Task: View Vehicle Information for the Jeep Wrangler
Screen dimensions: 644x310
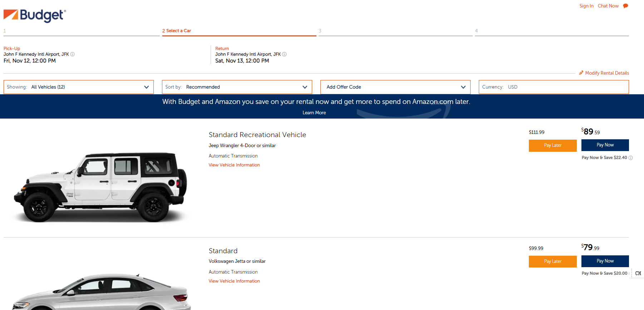Action: point(234,165)
